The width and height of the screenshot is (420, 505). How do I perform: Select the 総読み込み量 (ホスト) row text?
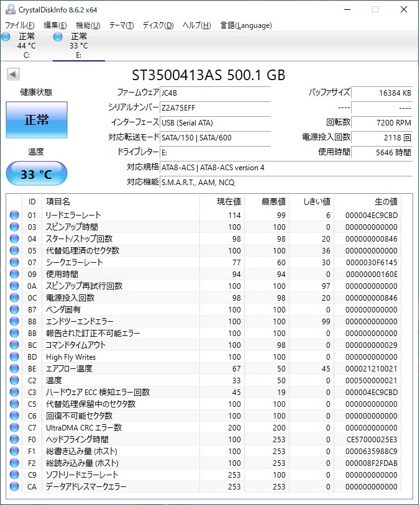[x=82, y=463]
